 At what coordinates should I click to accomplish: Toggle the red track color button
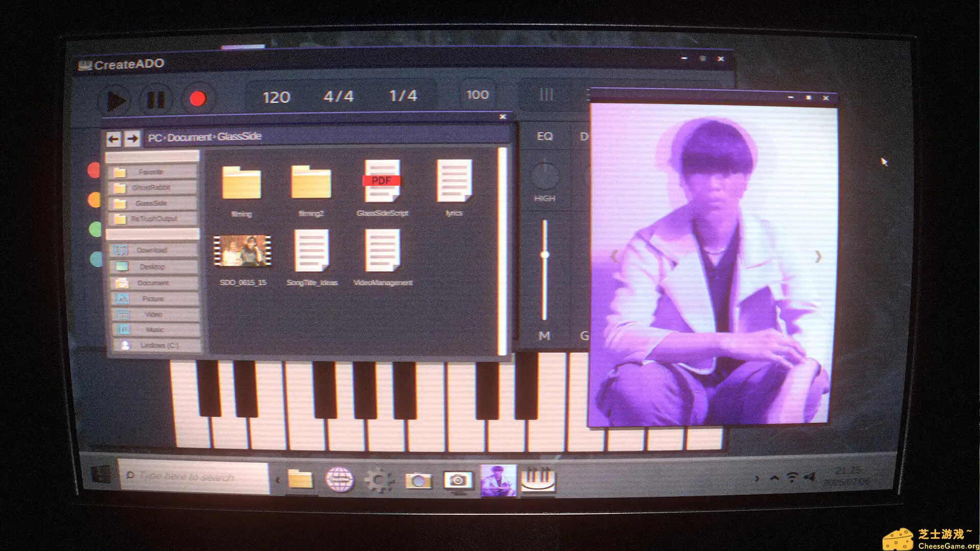(x=94, y=170)
